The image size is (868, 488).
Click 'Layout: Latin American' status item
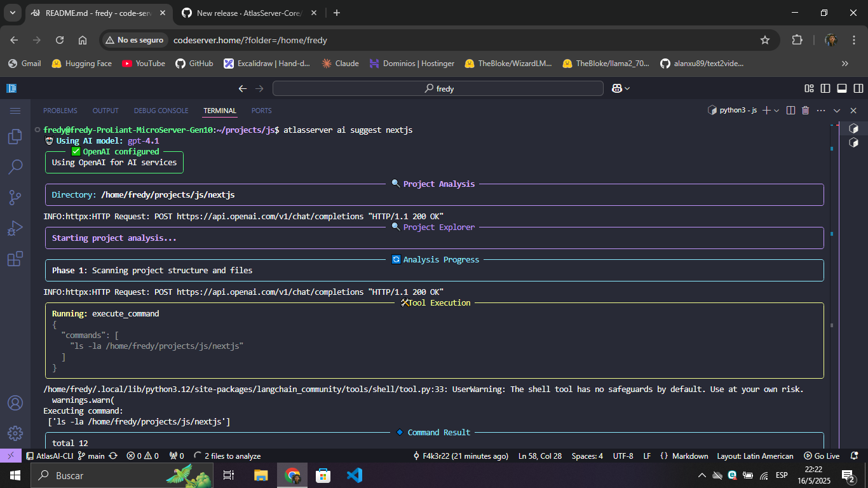click(755, 456)
